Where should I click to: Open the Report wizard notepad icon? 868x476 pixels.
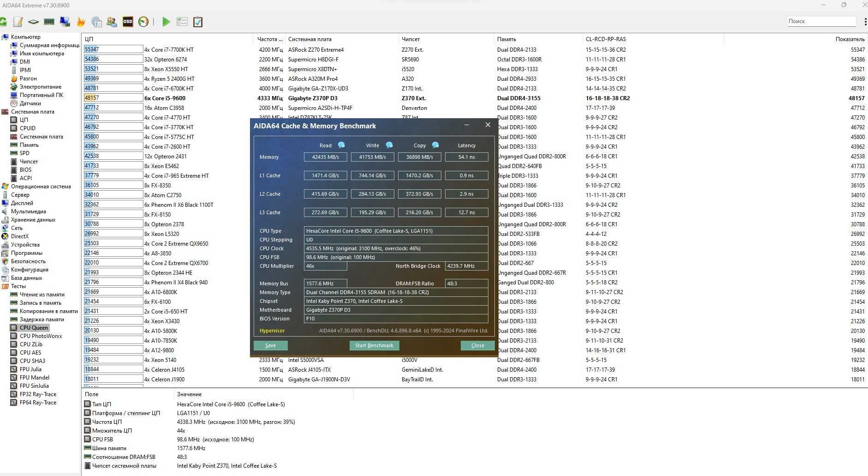tap(18, 22)
